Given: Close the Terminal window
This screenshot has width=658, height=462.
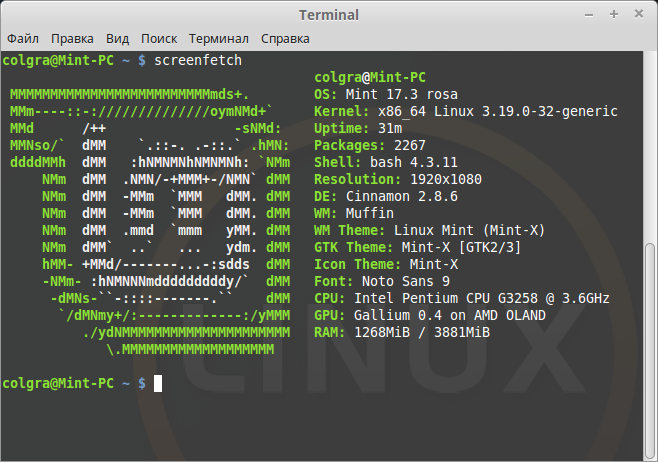Looking at the screenshot, I should (638, 14).
